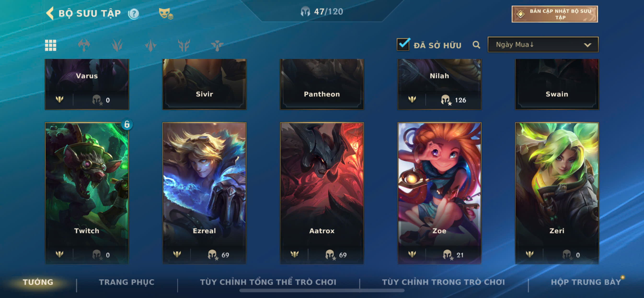Filter by the second role icon
Screen dimensions: 644x298
point(117,45)
